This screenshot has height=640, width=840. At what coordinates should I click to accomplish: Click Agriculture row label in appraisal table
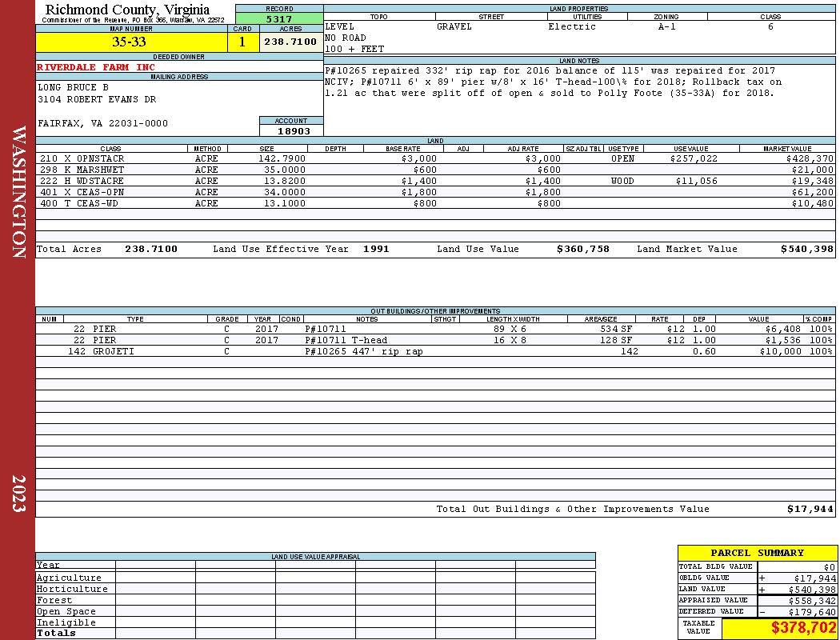click(69, 578)
